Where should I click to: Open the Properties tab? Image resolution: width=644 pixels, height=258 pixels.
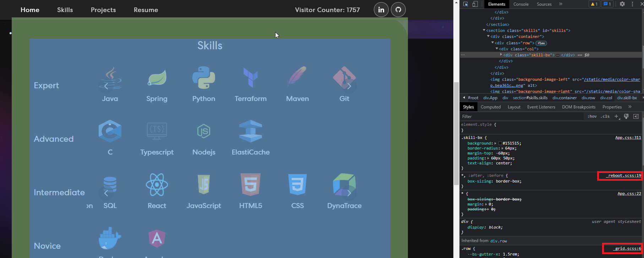click(x=612, y=107)
